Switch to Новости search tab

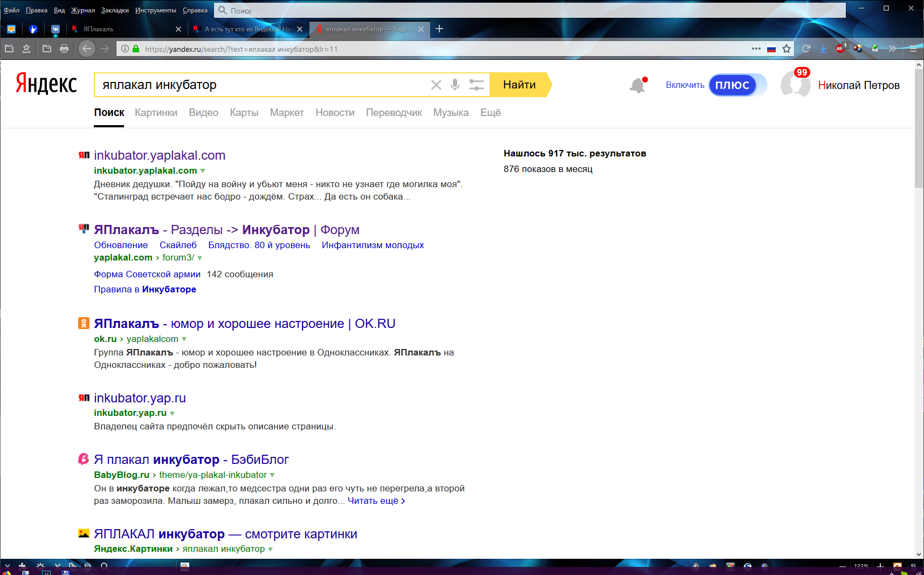pos(335,112)
